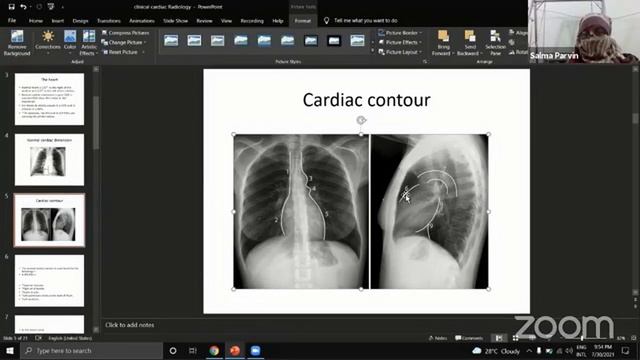Apply the sixth picture style thumbnail
Viewport: 640px width, 360px height.
click(x=287, y=40)
